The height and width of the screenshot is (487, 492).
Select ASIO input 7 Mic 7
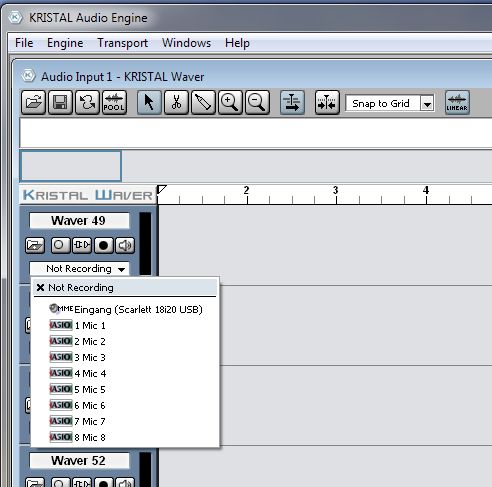pos(125,421)
